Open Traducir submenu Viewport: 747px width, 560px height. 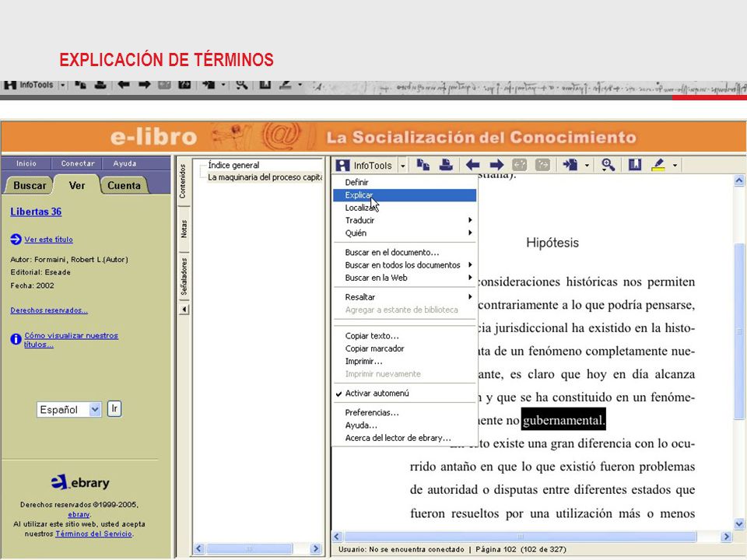click(x=405, y=220)
